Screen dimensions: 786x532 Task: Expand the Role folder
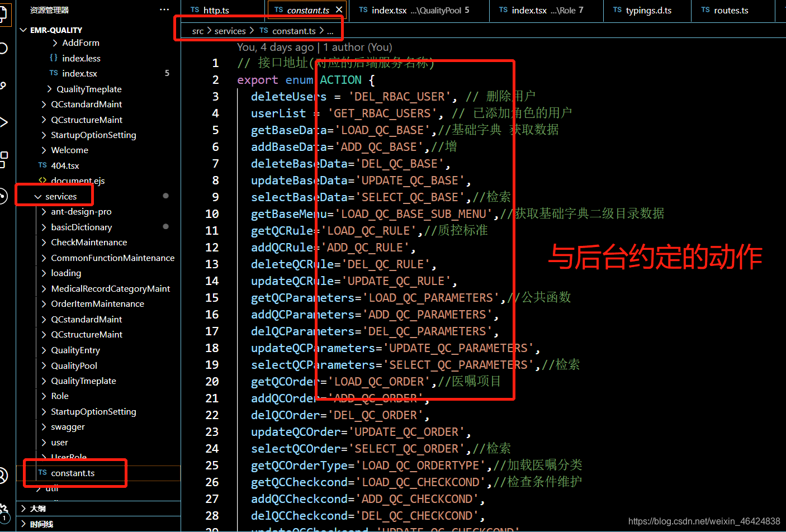[60, 396]
